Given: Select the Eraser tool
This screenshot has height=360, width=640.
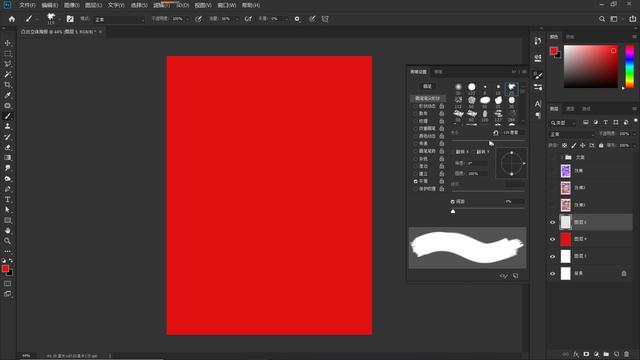Looking at the screenshot, I should click(x=7, y=147).
